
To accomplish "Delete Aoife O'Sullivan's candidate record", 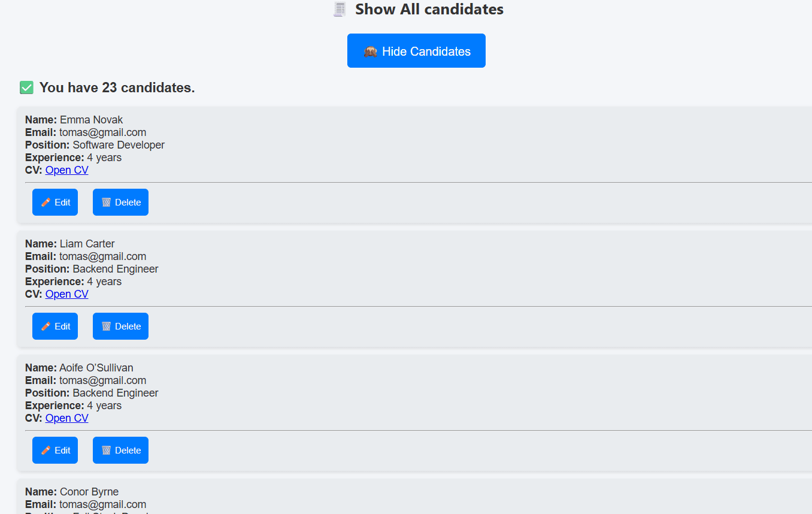I will point(120,450).
